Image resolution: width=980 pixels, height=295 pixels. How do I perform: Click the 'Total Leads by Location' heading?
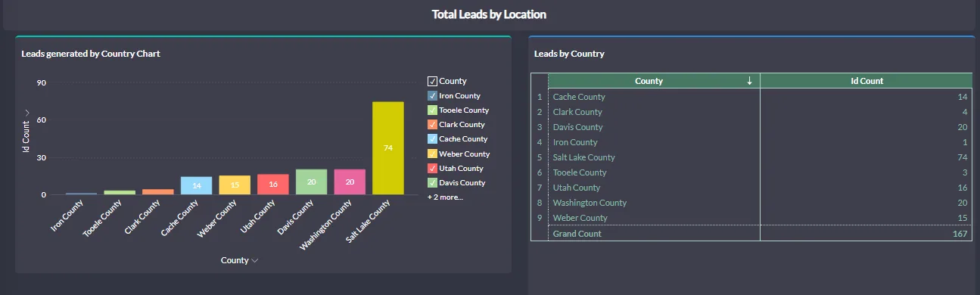[x=489, y=14]
